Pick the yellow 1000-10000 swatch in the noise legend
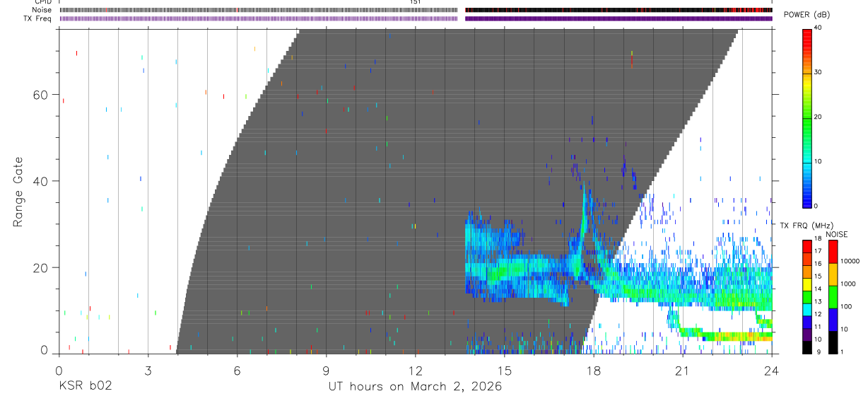 (833, 274)
